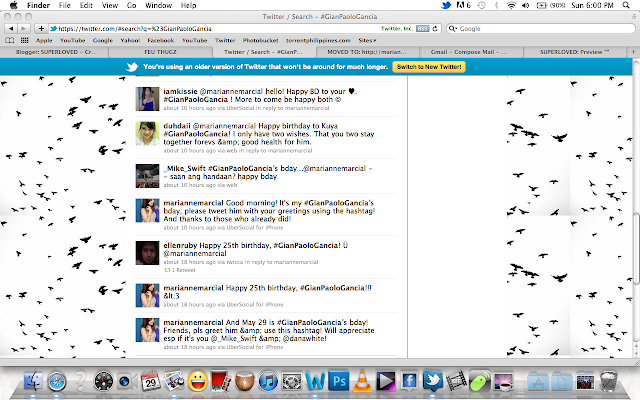Switch to Gmail - Compose Mail tab
The width and height of the screenshot is (640, 400).
(x=469, y=52)
